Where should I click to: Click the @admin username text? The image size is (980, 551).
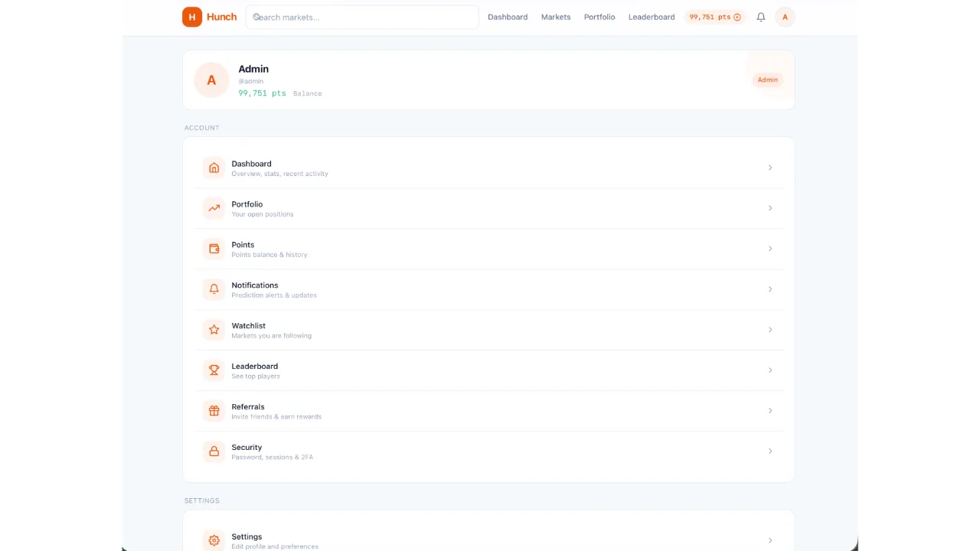tap(251, 81)
